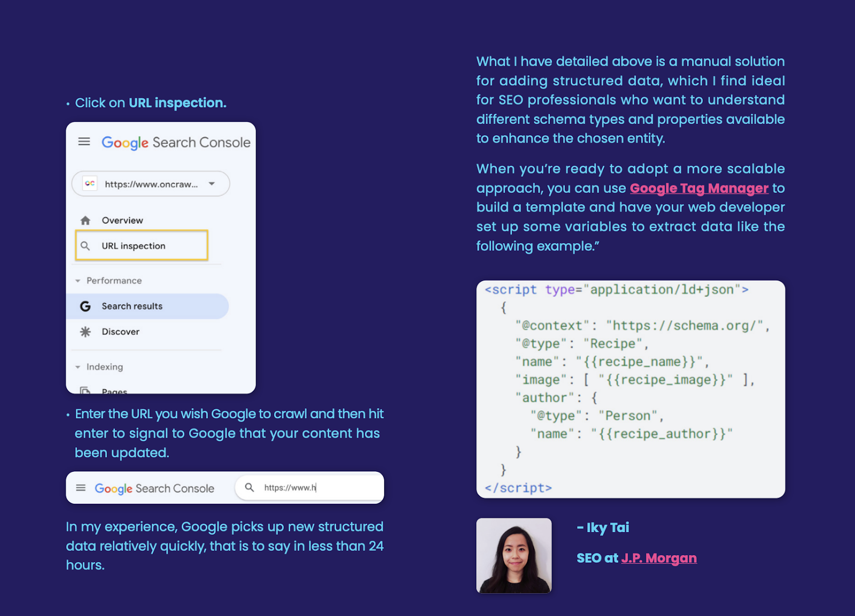Click the author name Iky Tai

tap(608, 528)
